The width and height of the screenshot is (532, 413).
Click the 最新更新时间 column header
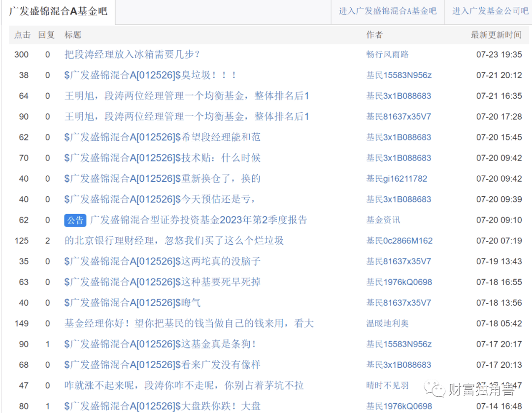497,34
